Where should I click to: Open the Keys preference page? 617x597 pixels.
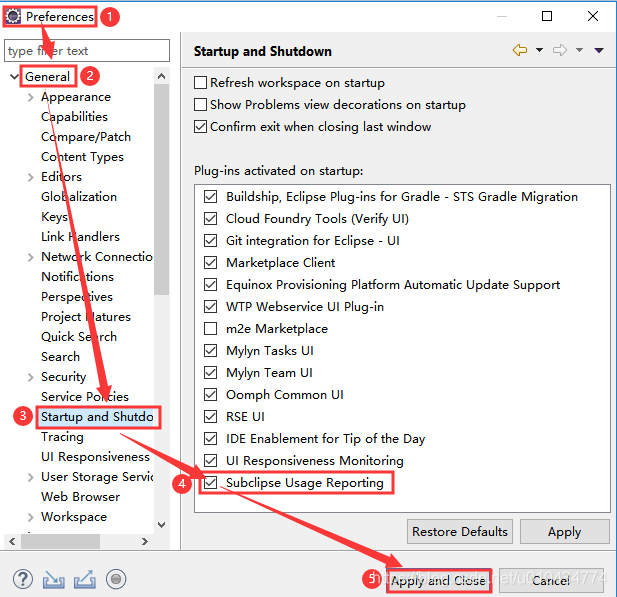54,217
